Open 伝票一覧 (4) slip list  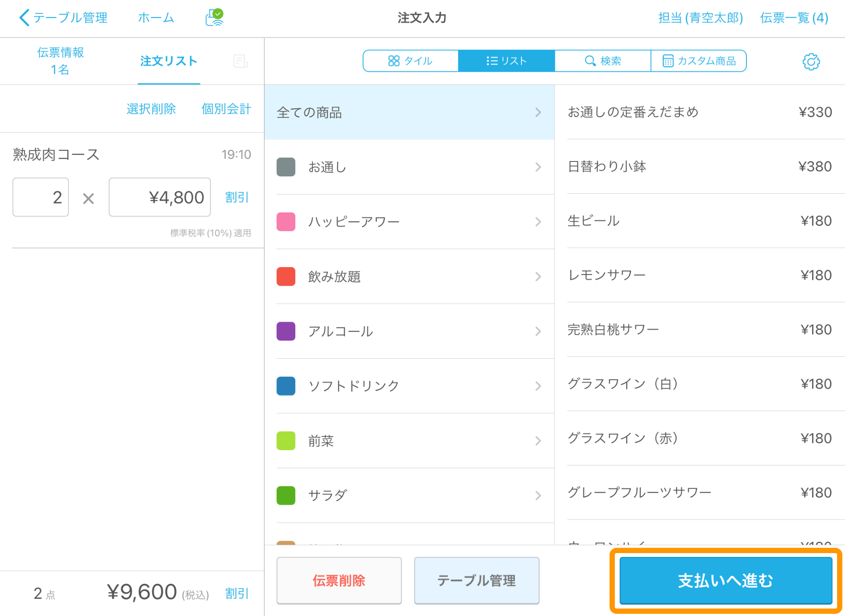(794, 18)
